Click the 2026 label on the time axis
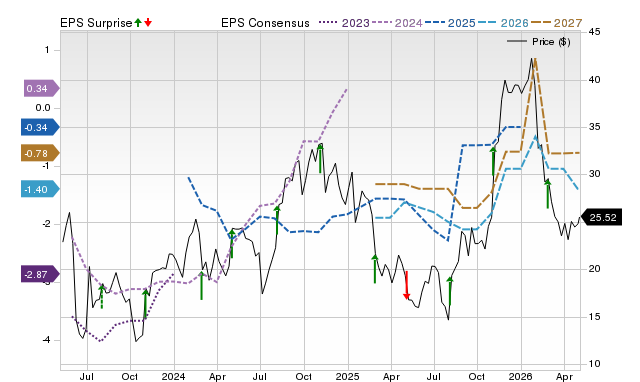 [521, 376]
